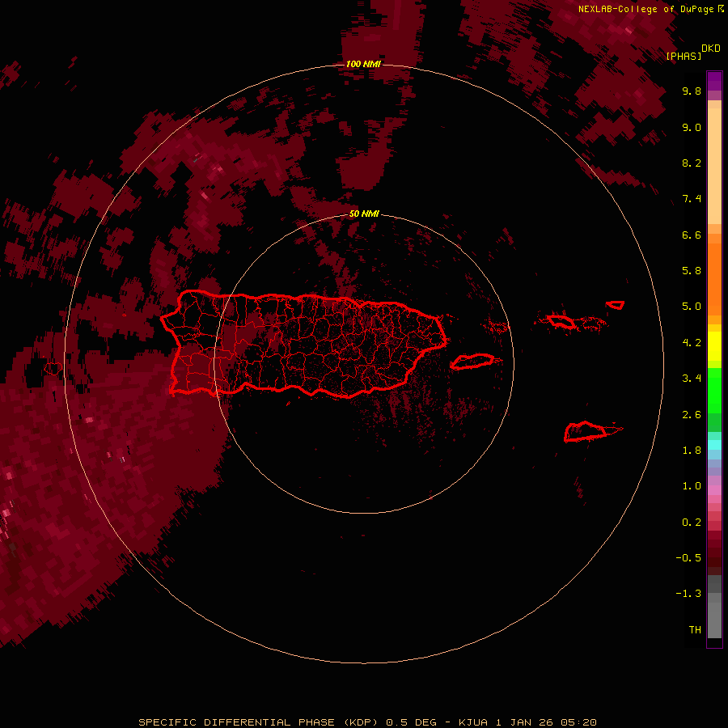Click the -0.5 scale value
The height and width of the screenshot is (728, 728).
point(688,558)
